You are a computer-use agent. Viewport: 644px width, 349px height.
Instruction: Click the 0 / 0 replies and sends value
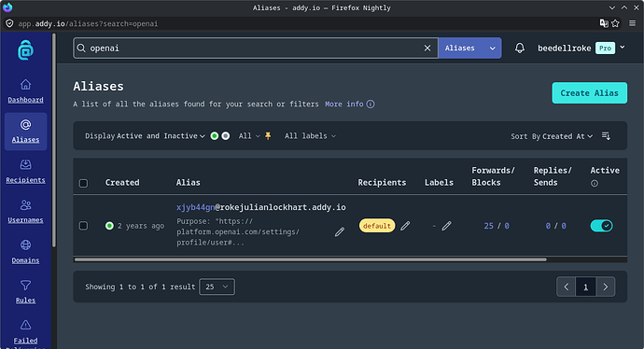(x=555, y=226)
